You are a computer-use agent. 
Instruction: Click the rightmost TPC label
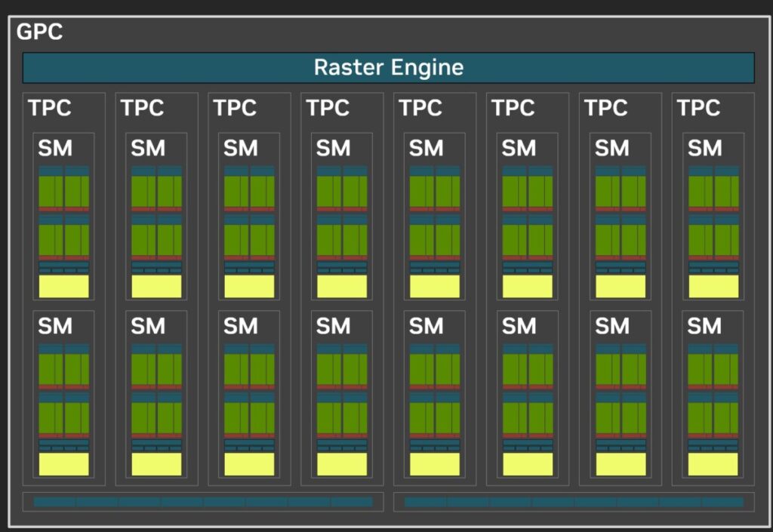tap(698, 108)
